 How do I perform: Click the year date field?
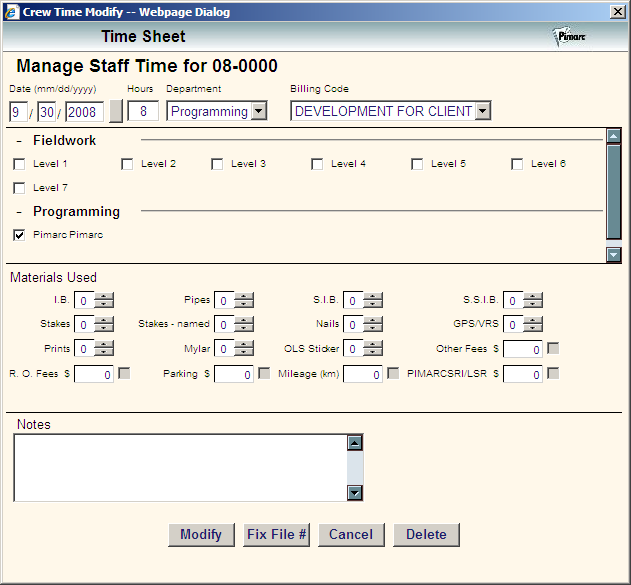(85, 112)
